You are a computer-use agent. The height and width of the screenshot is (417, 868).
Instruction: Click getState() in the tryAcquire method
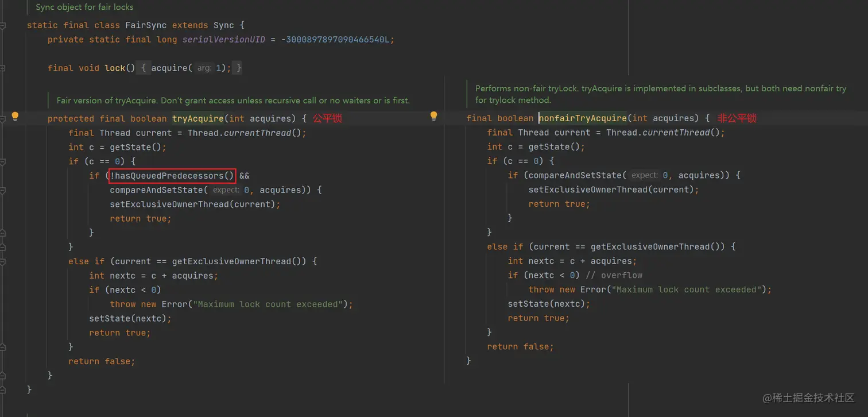tap(135, 147)
